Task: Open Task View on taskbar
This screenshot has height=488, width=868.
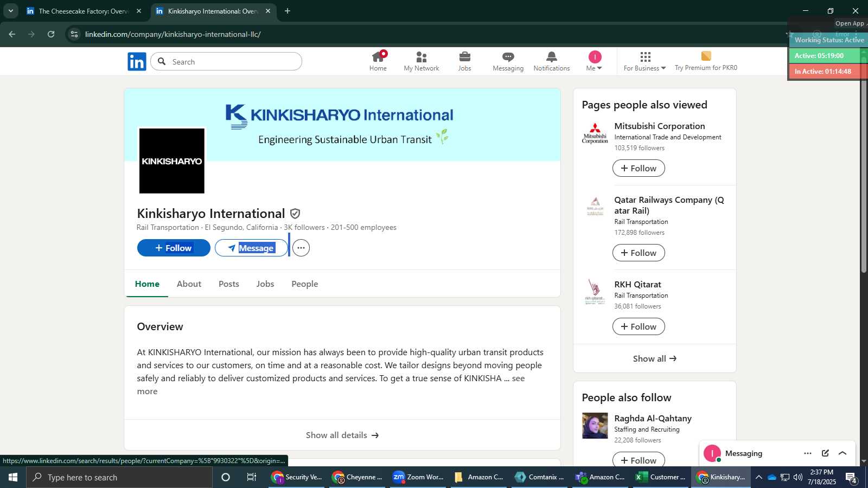Action: coord(252,477)
